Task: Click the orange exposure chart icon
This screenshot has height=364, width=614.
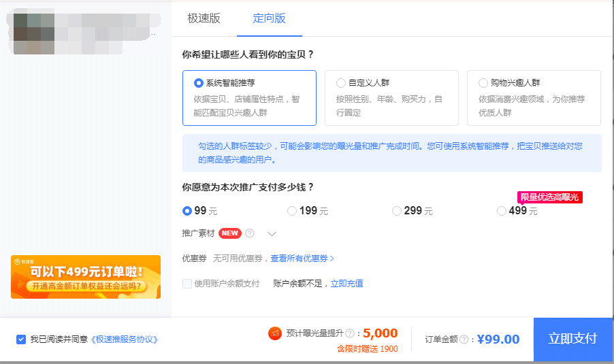Action: [x=276, y=333]
